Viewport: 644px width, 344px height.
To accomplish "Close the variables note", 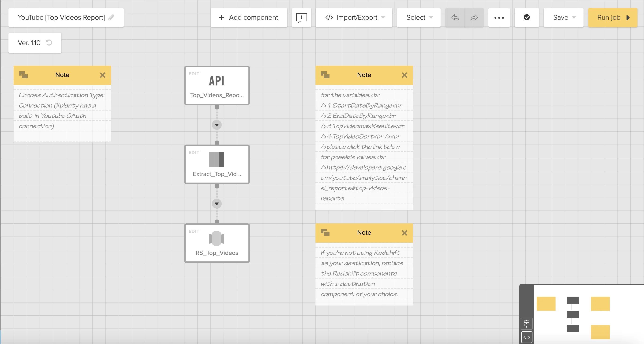I will tap(404, 75).
